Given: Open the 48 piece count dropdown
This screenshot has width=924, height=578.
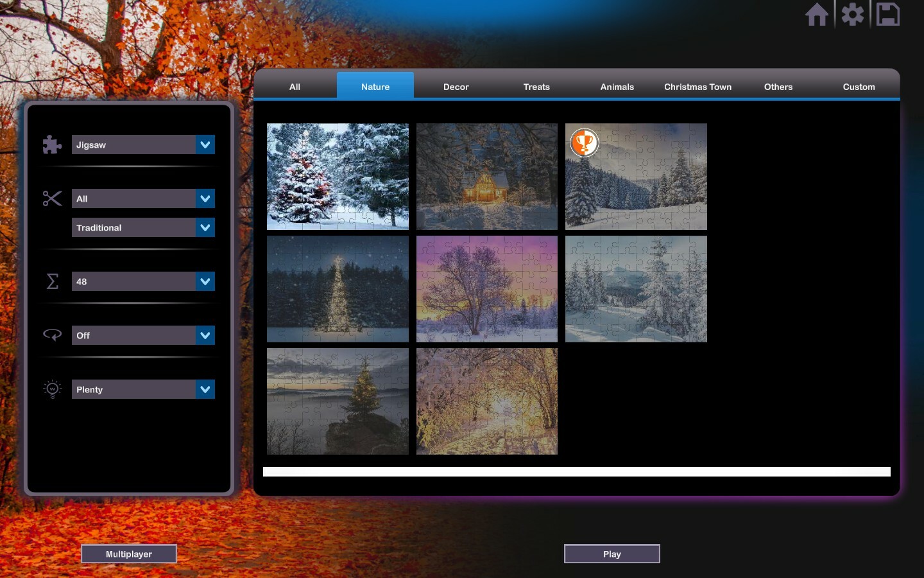Looking at the screenshot, I should 205,281.
